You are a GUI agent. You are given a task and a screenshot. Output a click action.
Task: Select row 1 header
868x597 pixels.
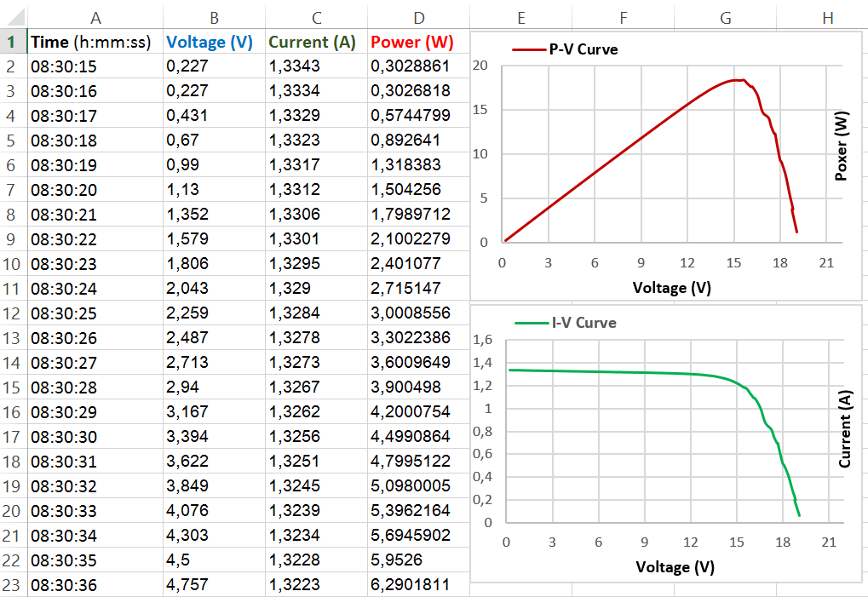[13, 41]
